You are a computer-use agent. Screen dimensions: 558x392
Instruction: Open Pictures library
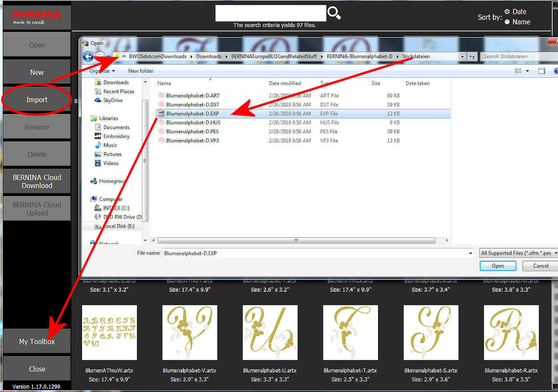click(108, 154)
